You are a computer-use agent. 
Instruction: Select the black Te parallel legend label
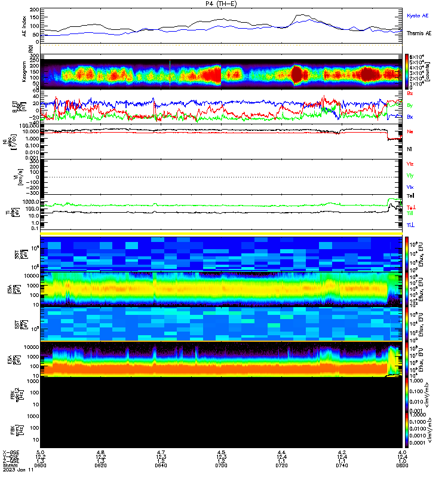[410, 196]
